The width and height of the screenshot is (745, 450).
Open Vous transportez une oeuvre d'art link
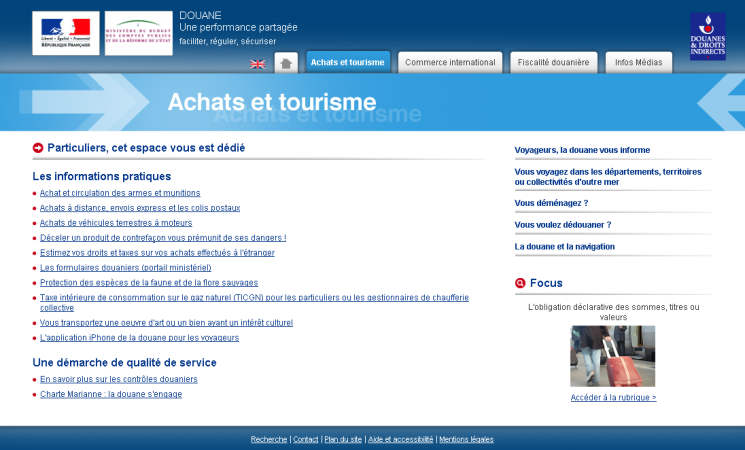166,323
